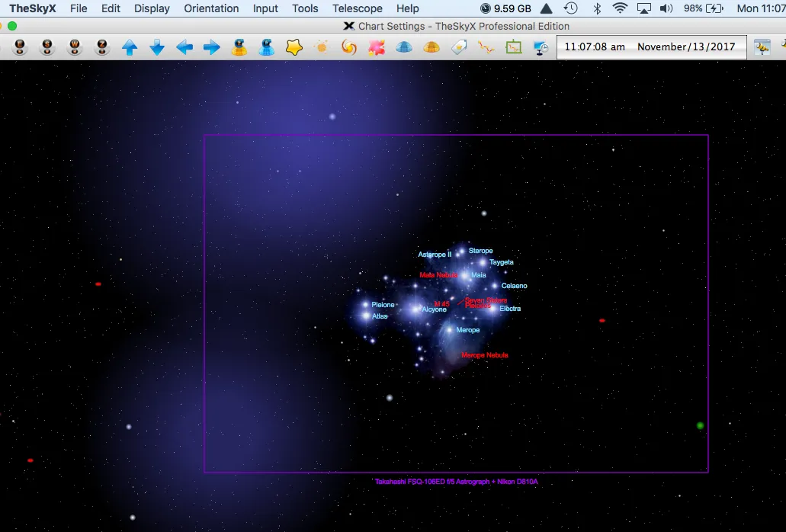Select the Maia star label
786x532 pixels.
(x=479, y=275)
